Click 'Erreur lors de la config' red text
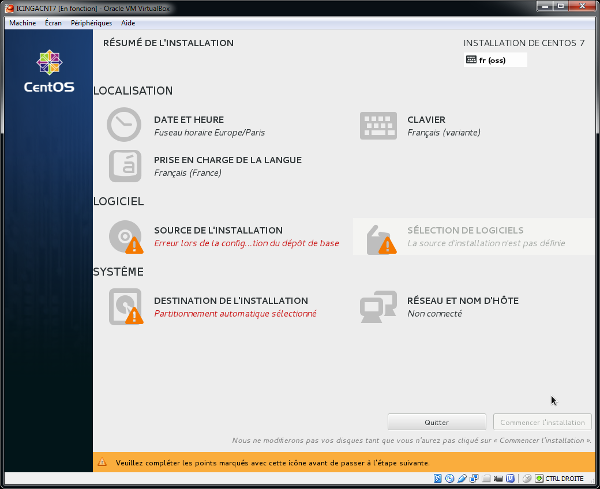 246,243
